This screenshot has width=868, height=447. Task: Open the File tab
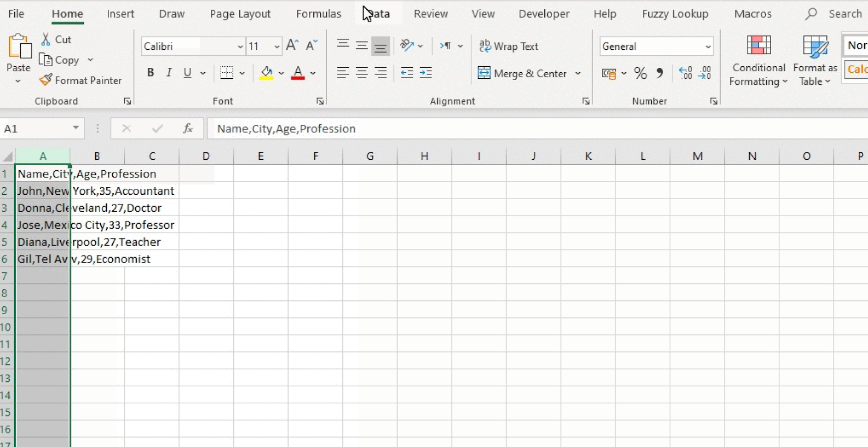pos(16,14)
